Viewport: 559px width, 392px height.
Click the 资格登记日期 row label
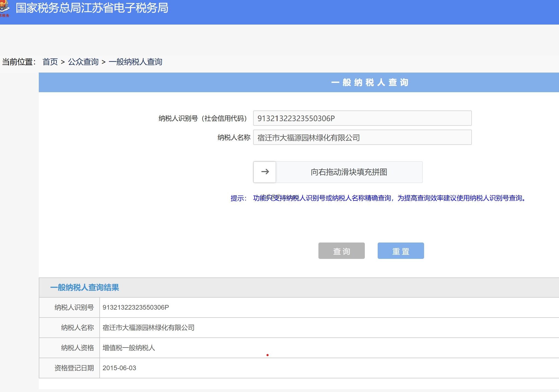tap(74, 368)
